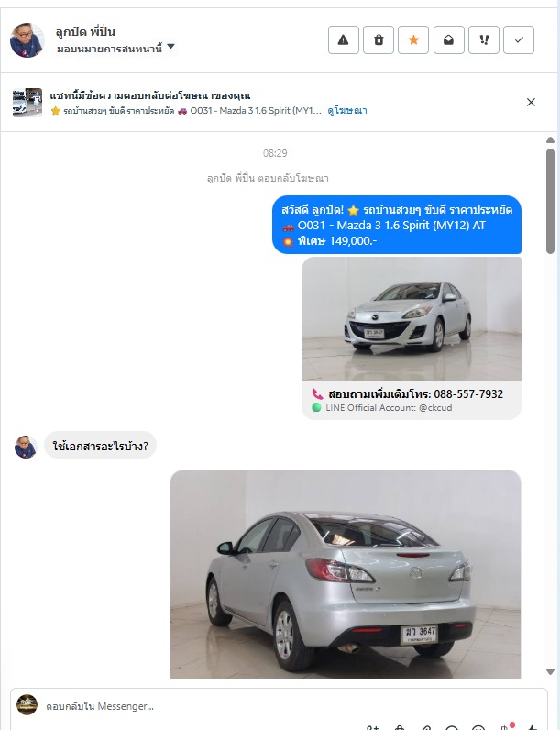Mark conversation done with checkmark button

pos(519,40)
